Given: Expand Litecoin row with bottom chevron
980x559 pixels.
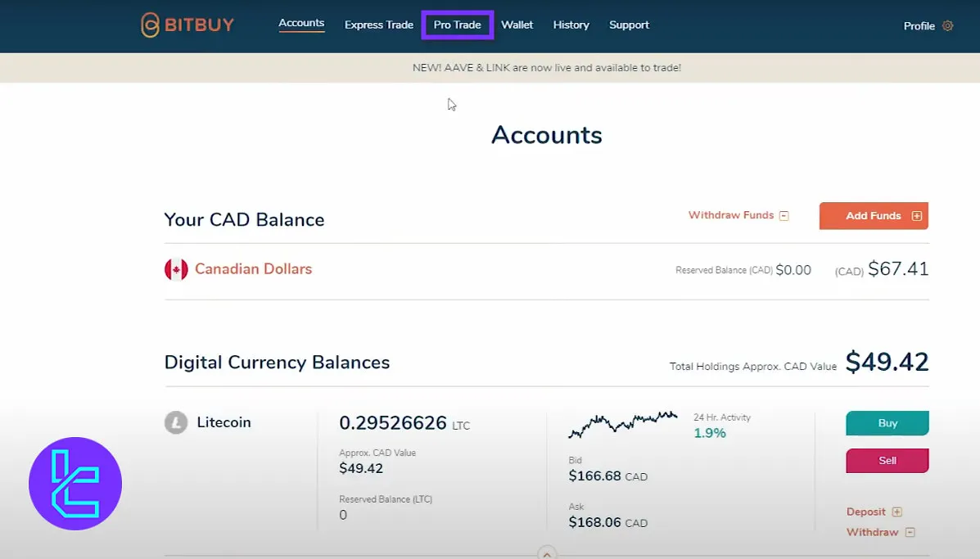Looking at the screenshot, I should [547, 553].
